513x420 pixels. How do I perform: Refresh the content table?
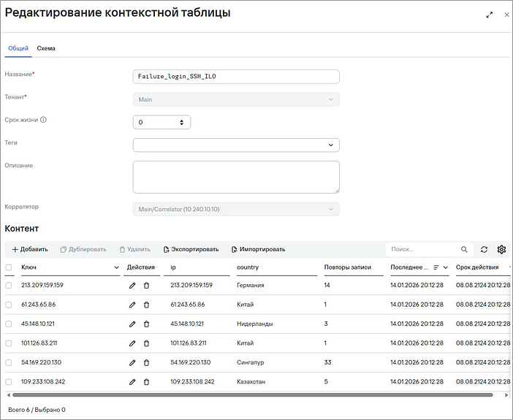click(484, 250)
